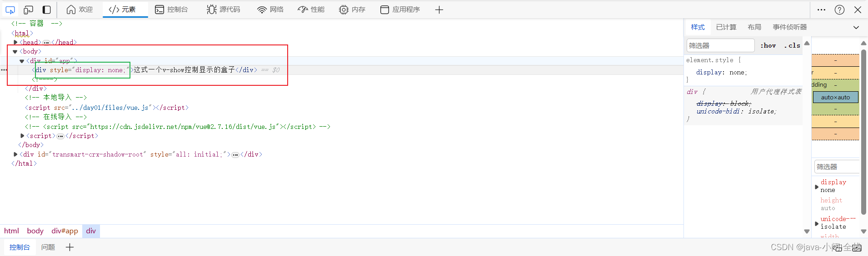Click the styles pane scroll down arrow
Image resolution: width=868 pixels, height=256 pixels.
[x=807, y=231]
